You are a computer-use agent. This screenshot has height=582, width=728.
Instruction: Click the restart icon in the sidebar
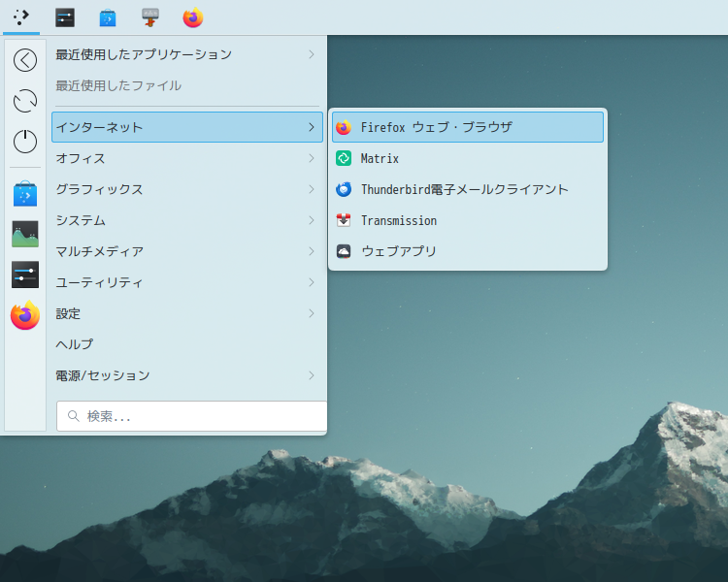[x=25, y=101]
